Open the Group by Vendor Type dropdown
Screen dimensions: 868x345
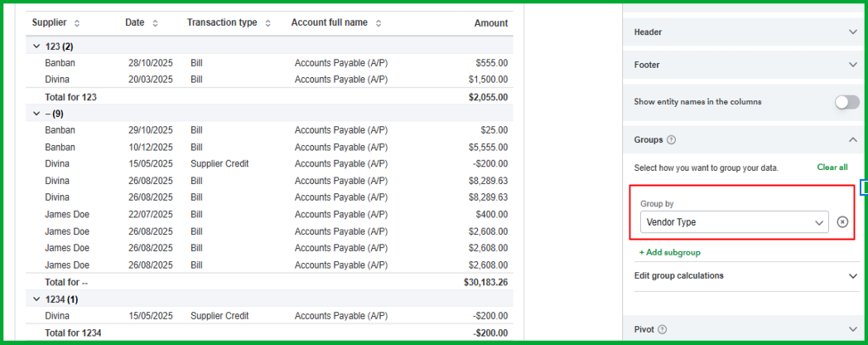point(734,222)
